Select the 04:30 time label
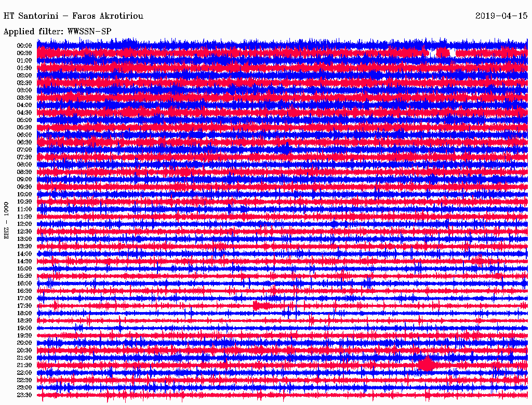Viewport: 532px width, 405px height. (24, 112)
